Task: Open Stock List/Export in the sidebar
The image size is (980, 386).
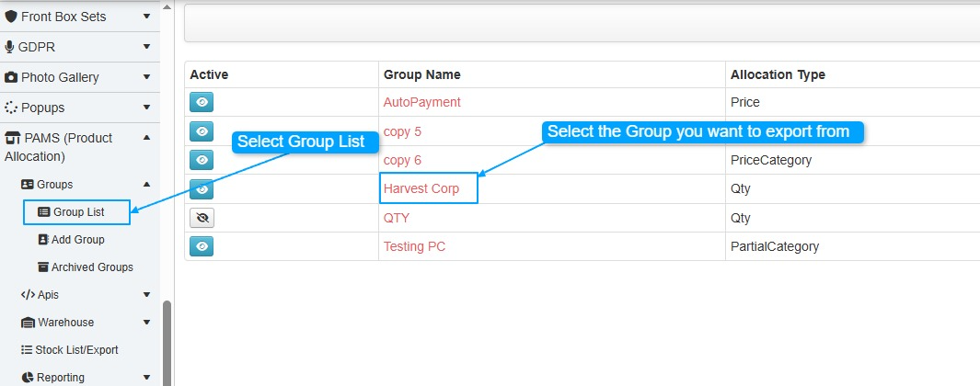Action: (x=69, y=350)
